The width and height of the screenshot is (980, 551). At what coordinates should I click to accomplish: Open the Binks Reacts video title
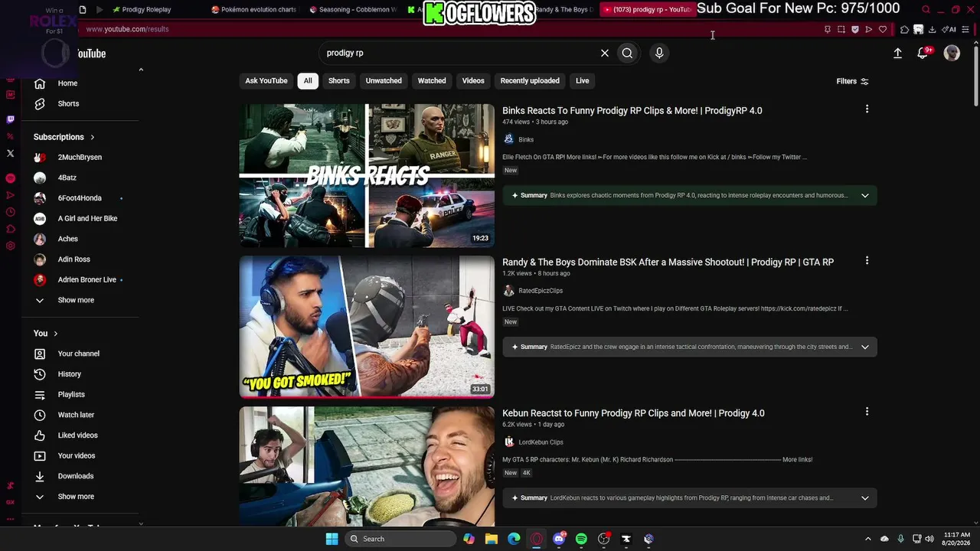tap(632, 110)
